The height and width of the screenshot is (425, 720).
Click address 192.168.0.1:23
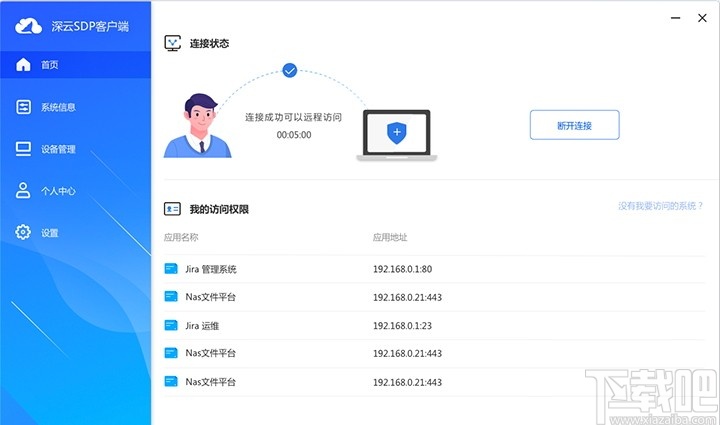coord(402,325)
